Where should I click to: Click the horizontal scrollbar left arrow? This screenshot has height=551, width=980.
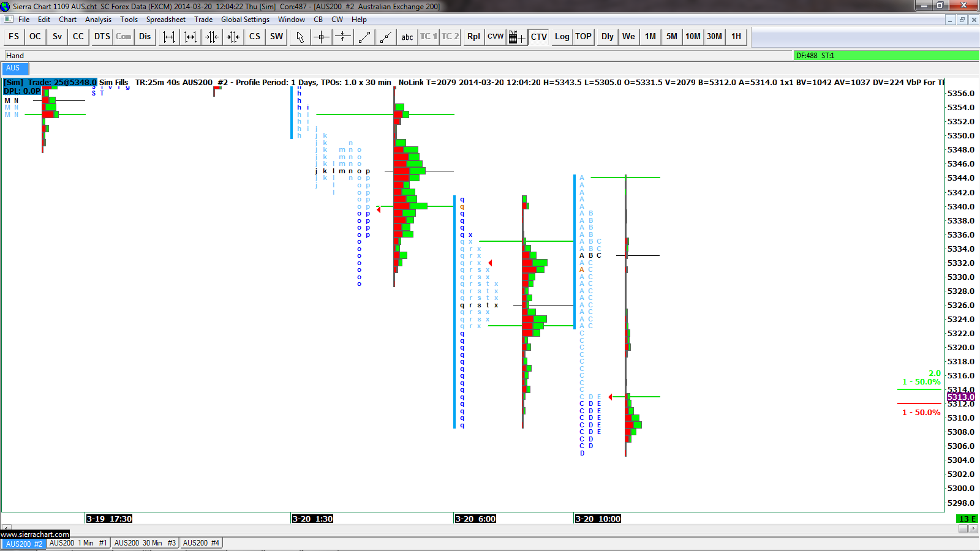coord(7,527)
